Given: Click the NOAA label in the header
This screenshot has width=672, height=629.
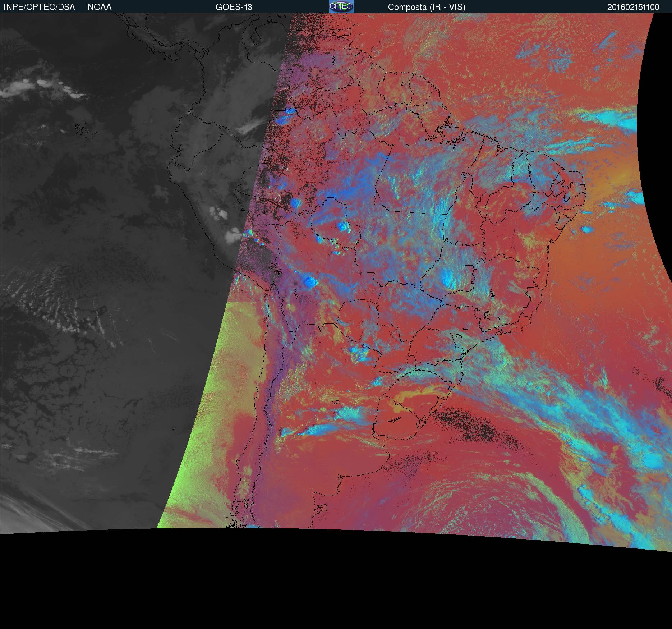Looking at the screenshot, I should (x=100, y=7).
